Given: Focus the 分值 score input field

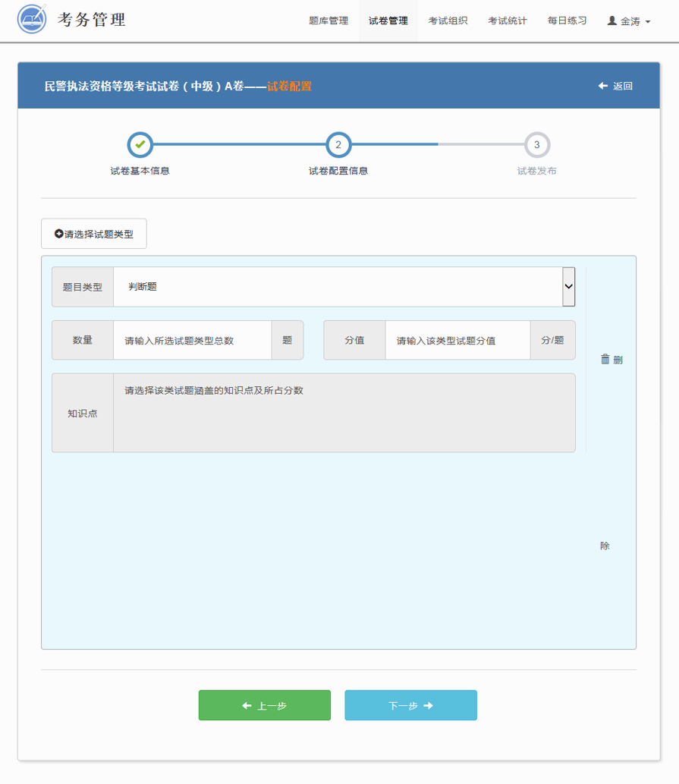Looking at the screenshot, I should 457,341.
